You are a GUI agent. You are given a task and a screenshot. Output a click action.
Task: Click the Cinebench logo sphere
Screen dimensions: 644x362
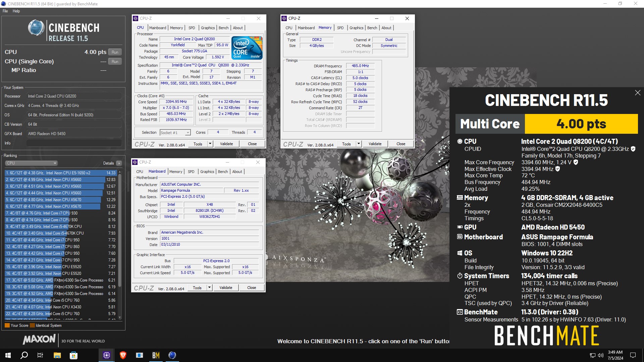tap(36, 28)
